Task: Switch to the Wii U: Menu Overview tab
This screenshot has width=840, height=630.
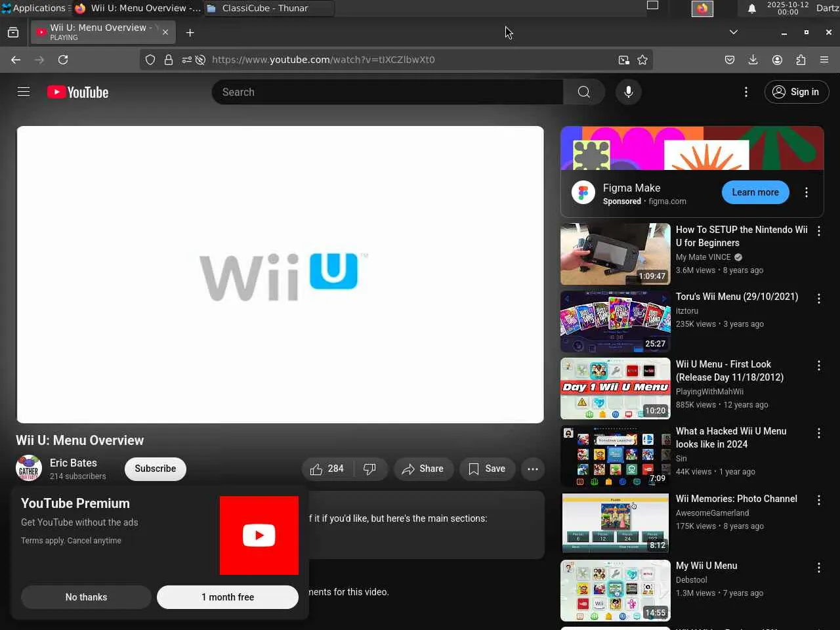Action: point(102,32)
